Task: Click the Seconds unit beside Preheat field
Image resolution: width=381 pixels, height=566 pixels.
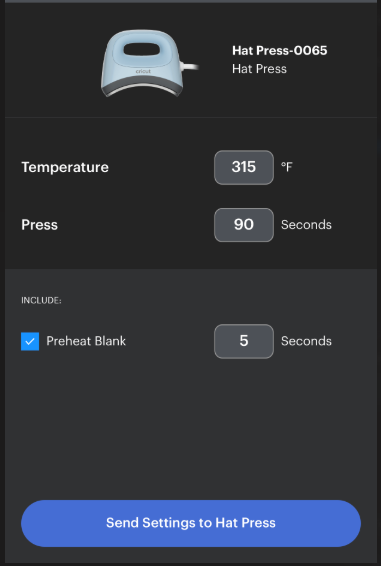Action: click(x=306, y=341)
